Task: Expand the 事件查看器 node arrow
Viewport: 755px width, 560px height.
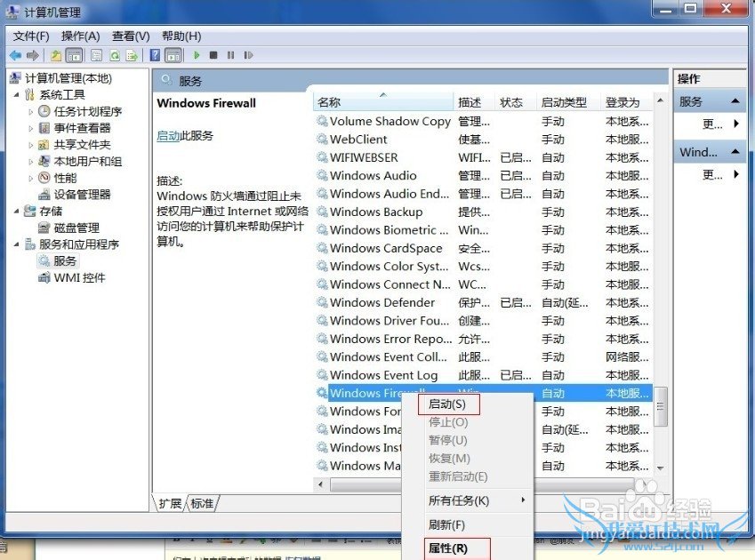Action: pos(31,129)
